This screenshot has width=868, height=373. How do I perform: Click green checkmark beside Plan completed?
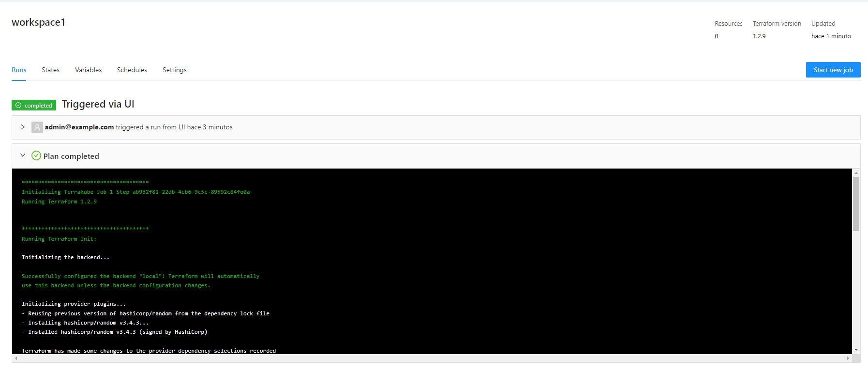[x=36, y=155]
